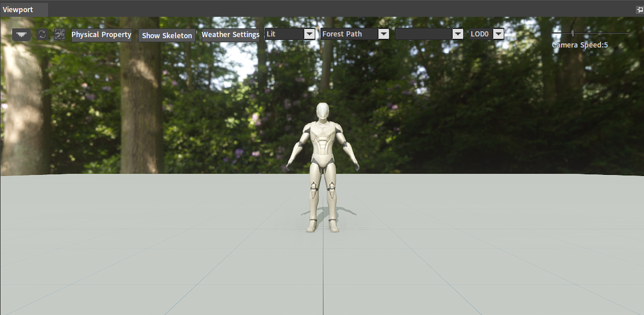Switch to the Viewport tab

click(x=18, y=10)
